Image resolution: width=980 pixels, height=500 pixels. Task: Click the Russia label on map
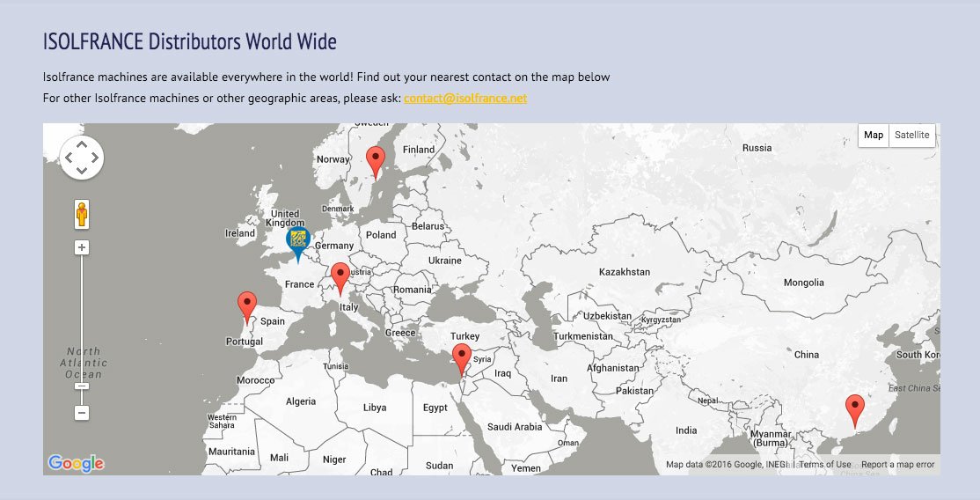[x=757, y=148]
